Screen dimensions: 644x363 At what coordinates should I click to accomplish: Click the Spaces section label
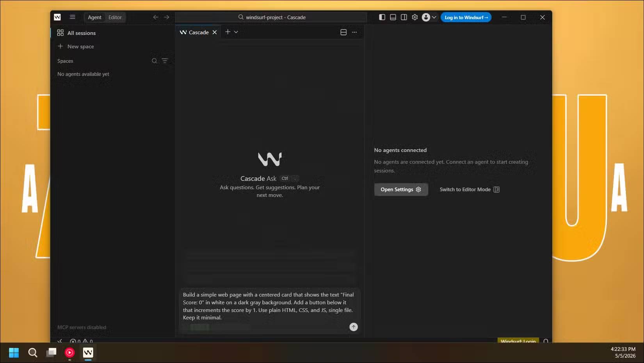click(x=65, y=61)
